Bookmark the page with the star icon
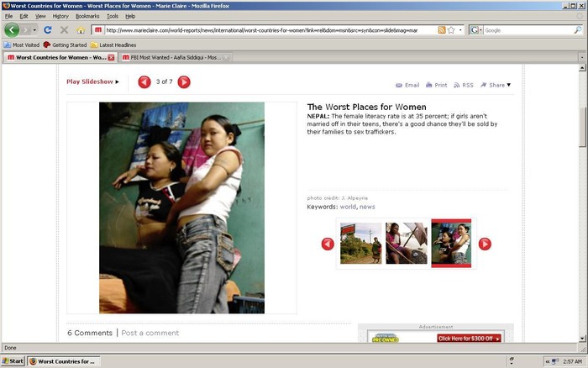The width and height of the screenshot is (588, 368). point(451,29)
